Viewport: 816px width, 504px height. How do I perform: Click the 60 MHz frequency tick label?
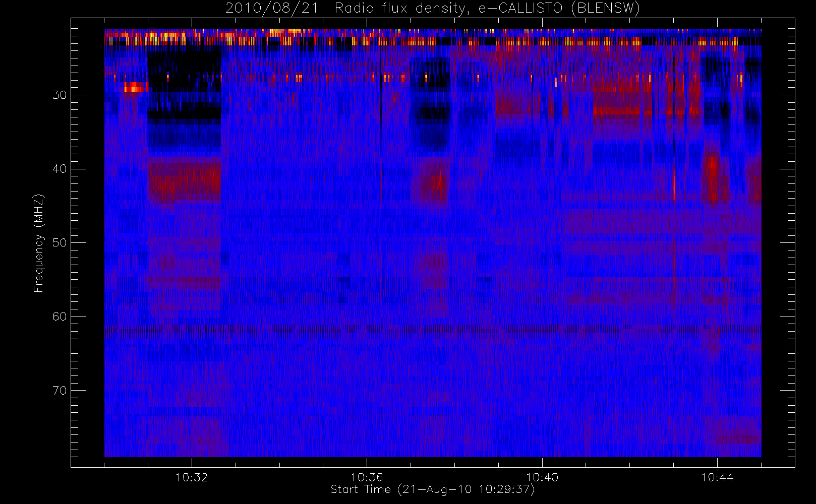click(60, 317)
